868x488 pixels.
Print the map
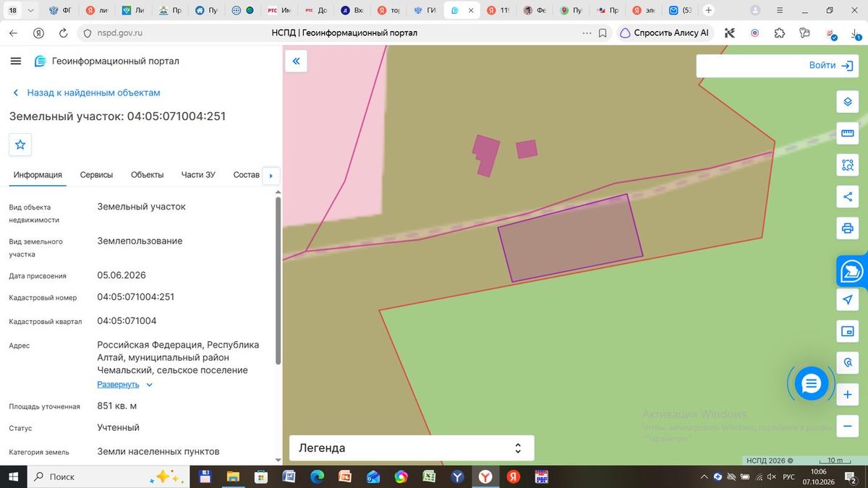pos(847,229)
